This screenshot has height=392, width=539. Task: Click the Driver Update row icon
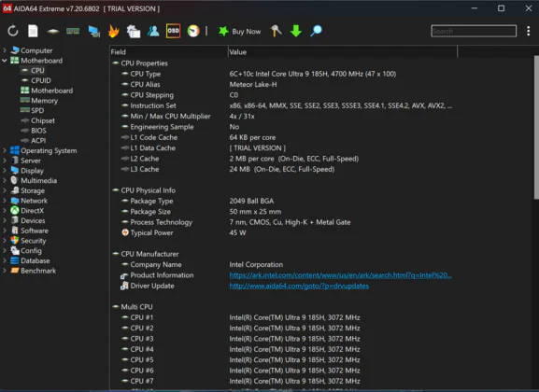(x=124, y=286)
